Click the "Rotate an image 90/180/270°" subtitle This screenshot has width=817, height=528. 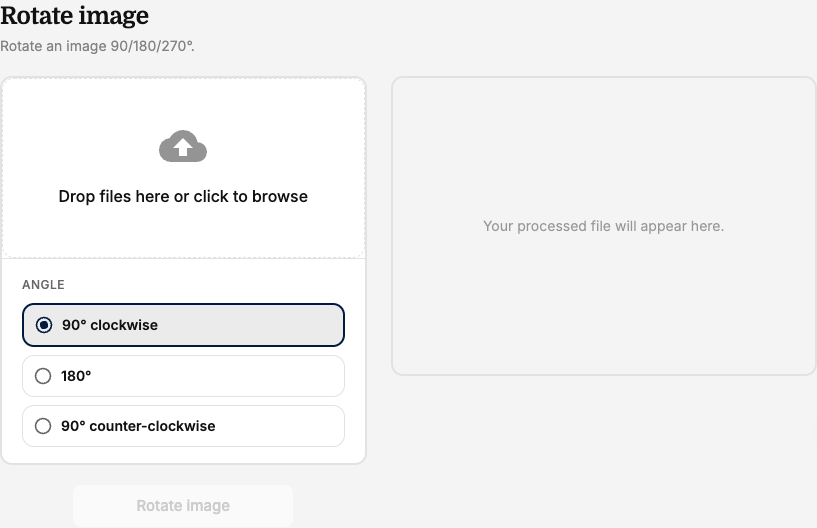(x=97, y=46)
